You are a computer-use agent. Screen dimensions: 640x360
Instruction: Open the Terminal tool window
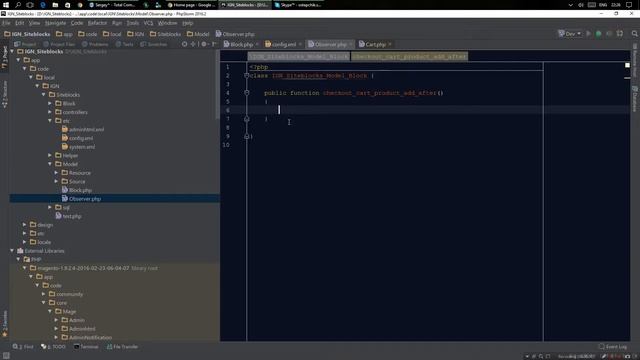coord(86,347)
